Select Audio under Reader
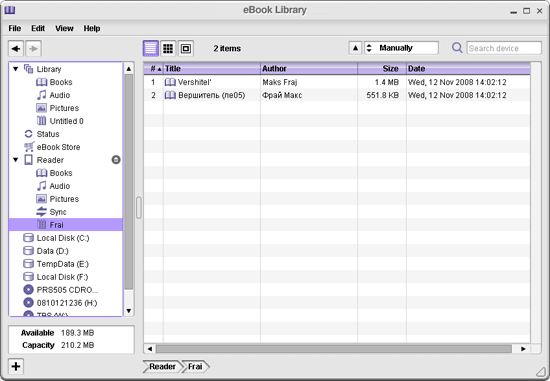Viewport: 550px width, 381px height. click(53, 186)
